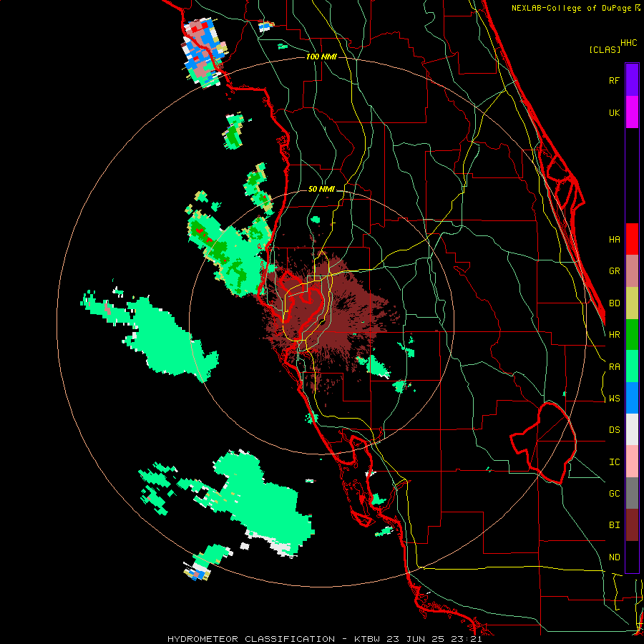Click the 'GC' legend label
Image resolution: width=644 pixels, height=644 pixels.
point(614,494)
